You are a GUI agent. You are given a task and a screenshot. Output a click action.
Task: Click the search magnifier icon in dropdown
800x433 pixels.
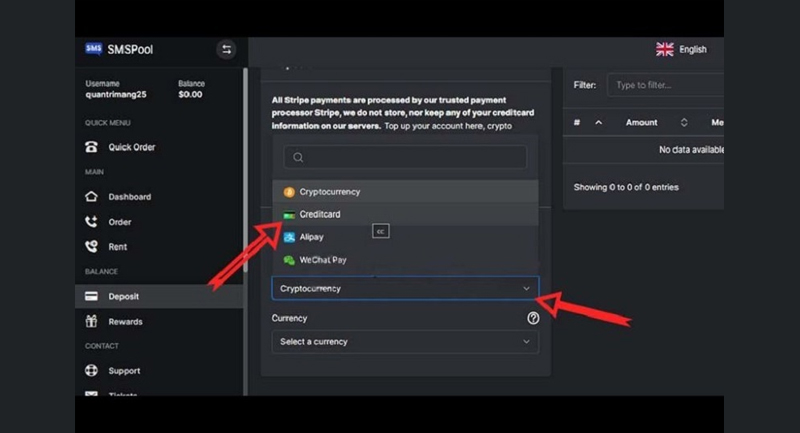pos(298,158)
